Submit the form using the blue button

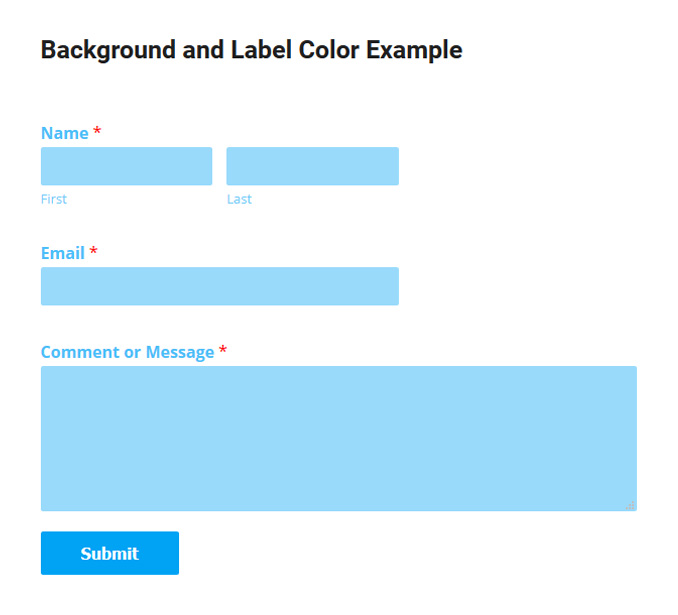110,553
